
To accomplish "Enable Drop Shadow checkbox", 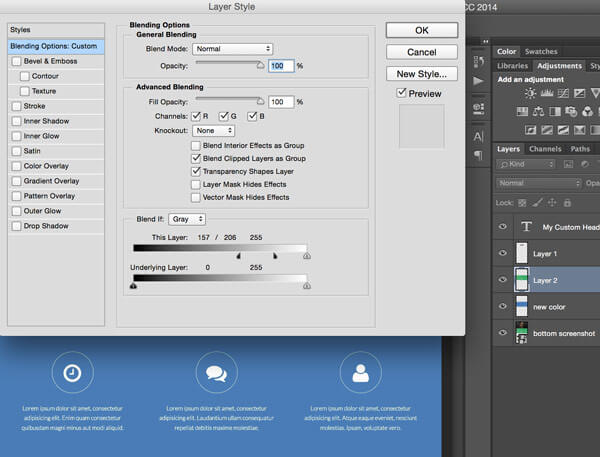I will (x=16, y=226).
